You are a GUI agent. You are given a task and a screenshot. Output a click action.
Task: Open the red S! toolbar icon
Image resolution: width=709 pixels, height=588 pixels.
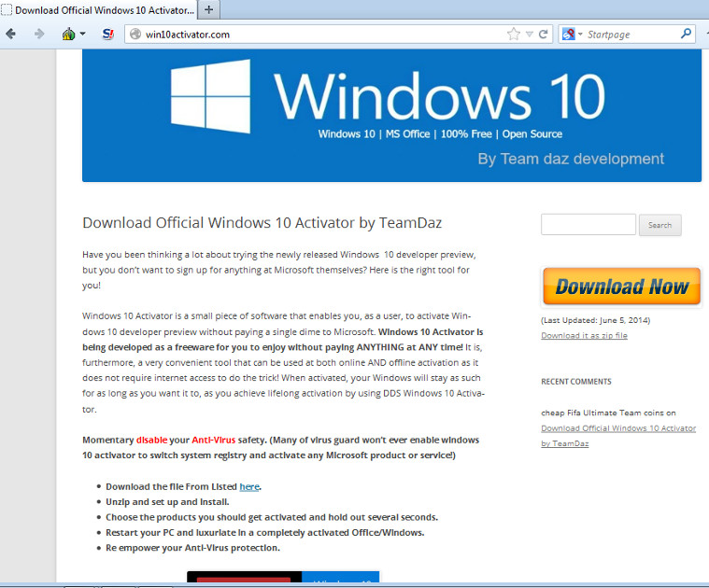pyautogui.click(x=108, y=34)
